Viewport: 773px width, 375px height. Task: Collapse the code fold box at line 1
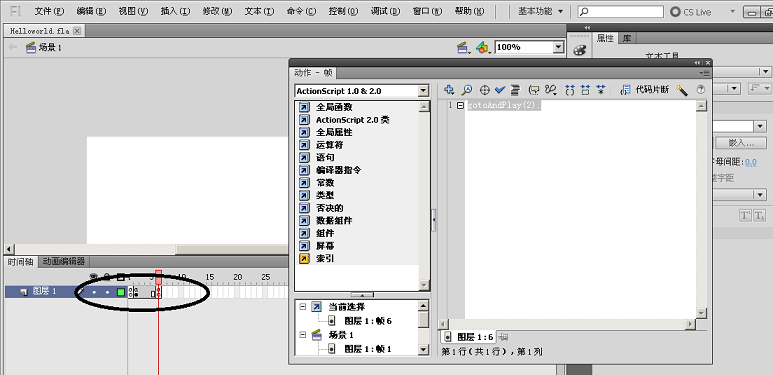tap(460, 105)
